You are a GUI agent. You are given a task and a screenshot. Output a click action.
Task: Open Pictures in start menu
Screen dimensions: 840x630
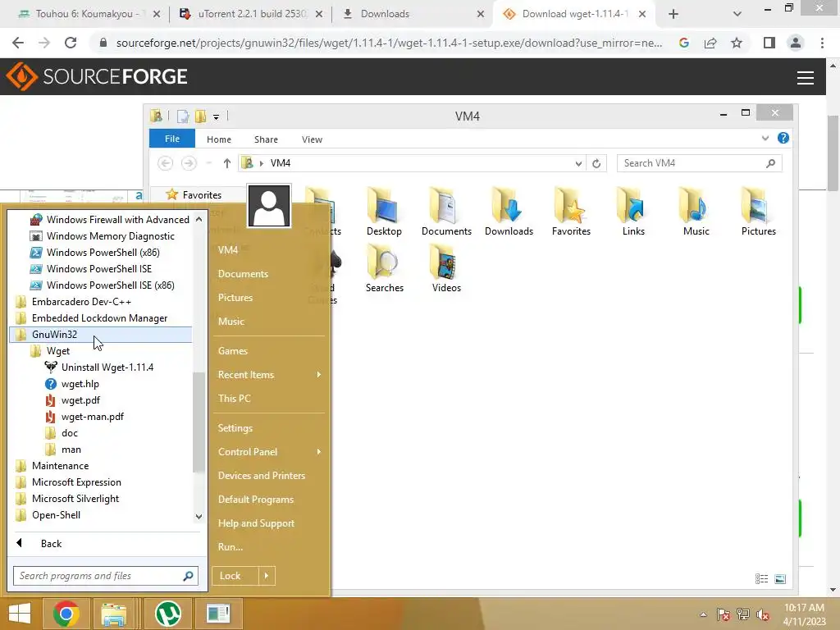[235, 297]
